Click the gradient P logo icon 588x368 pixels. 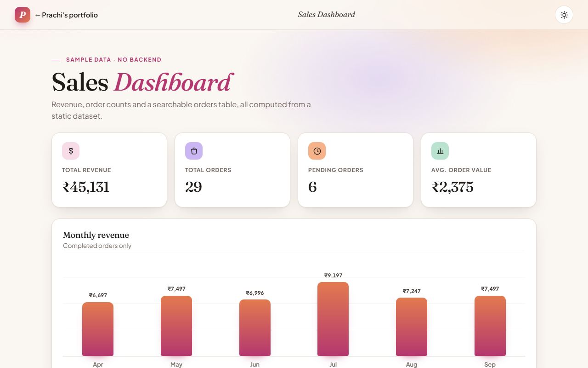(23, 15)
